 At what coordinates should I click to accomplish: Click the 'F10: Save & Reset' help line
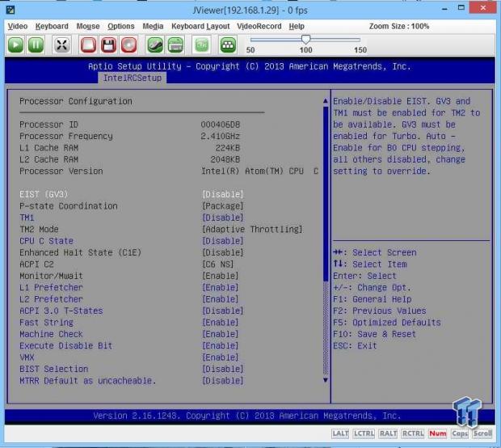pyautogui.click(x=374, y=334)
